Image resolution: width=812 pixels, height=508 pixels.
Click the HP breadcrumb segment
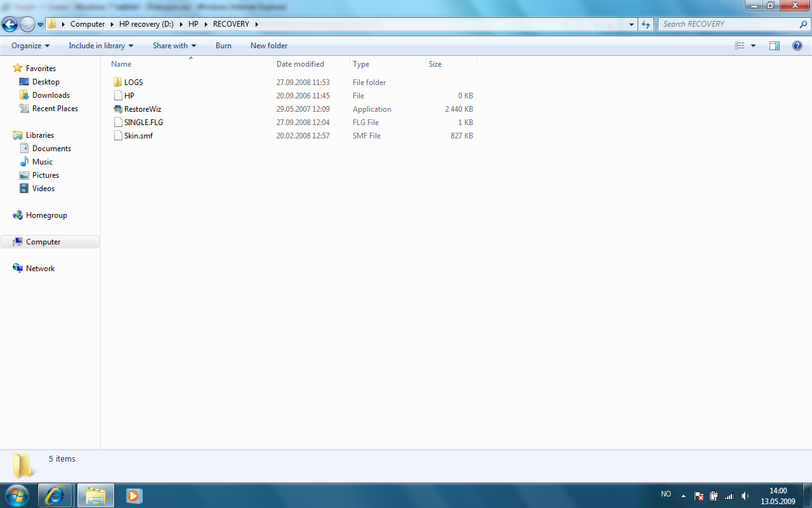193,24
